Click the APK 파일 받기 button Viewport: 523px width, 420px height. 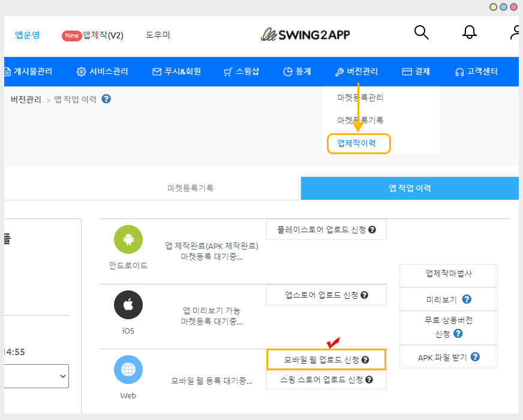point(448,357)
